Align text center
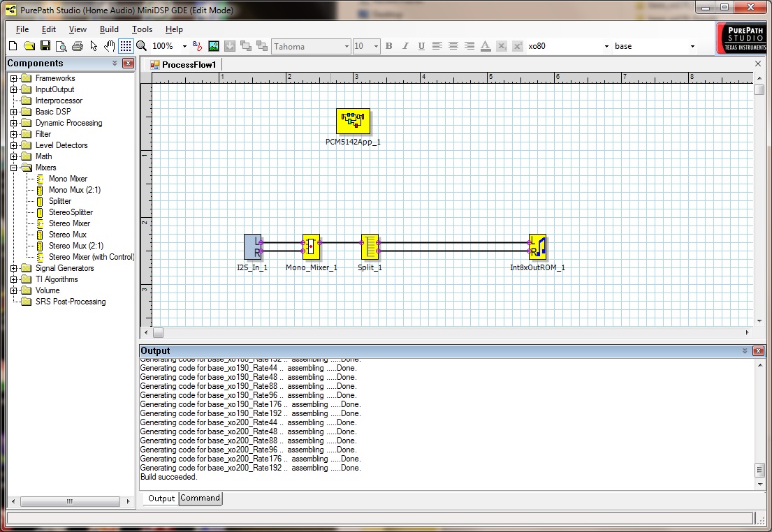The width and height of the screenshot is (772, 532). coord(453,46)
